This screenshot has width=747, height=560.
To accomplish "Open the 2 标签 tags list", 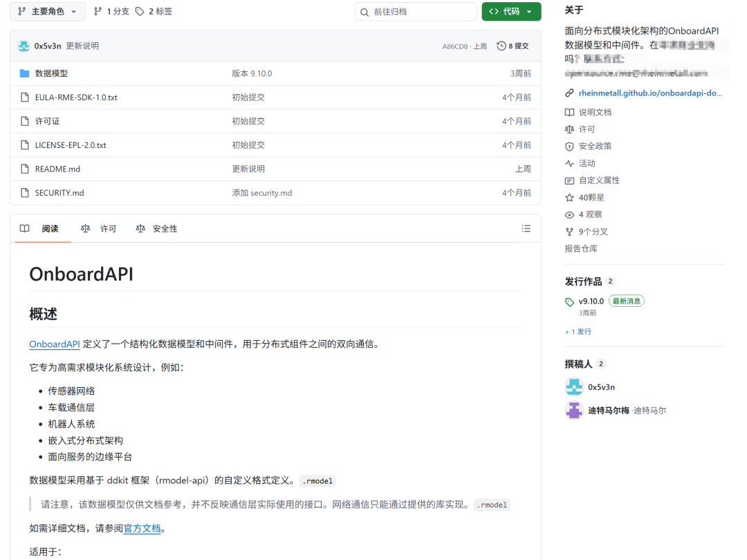I will 154,12.
